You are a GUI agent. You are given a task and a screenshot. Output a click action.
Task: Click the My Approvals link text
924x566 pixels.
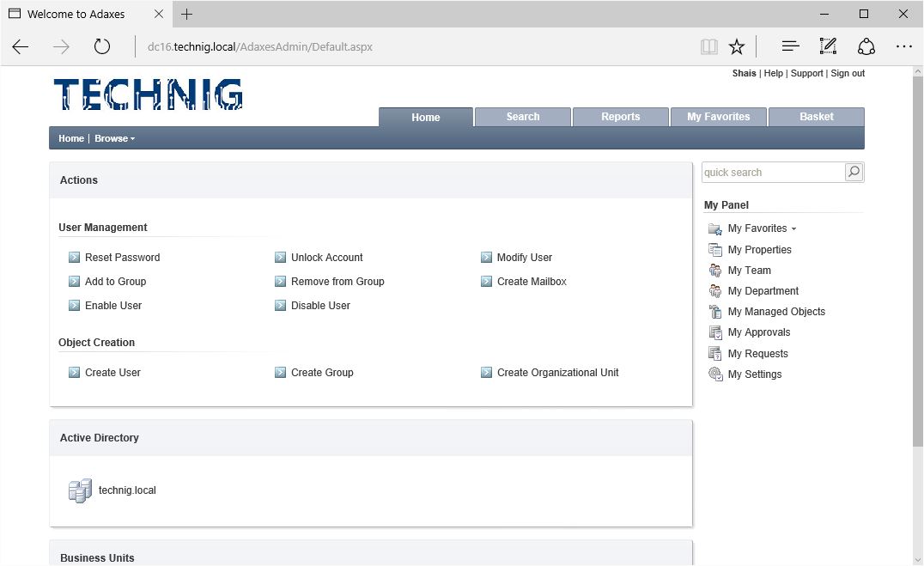tap(758, 332)
